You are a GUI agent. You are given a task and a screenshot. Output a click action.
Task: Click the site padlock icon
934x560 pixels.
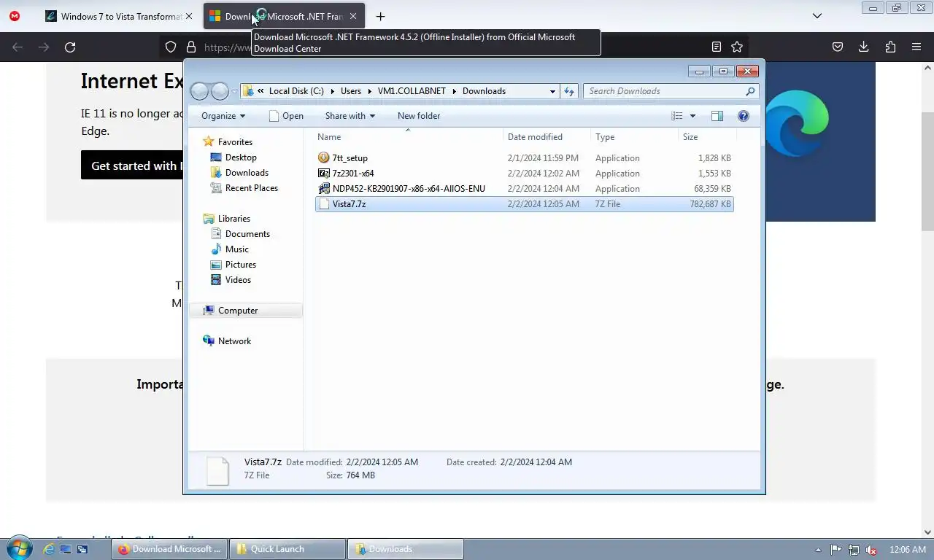pos(191,47)
